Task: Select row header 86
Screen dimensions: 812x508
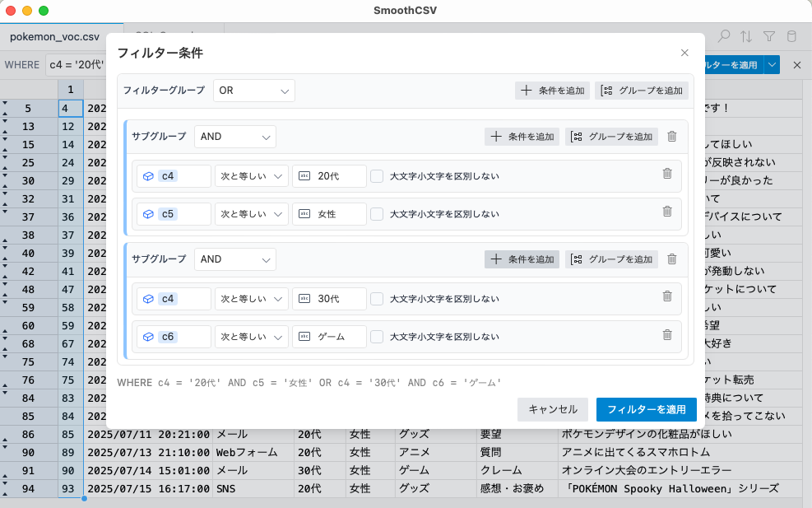Action: click(x=29, y=435)
